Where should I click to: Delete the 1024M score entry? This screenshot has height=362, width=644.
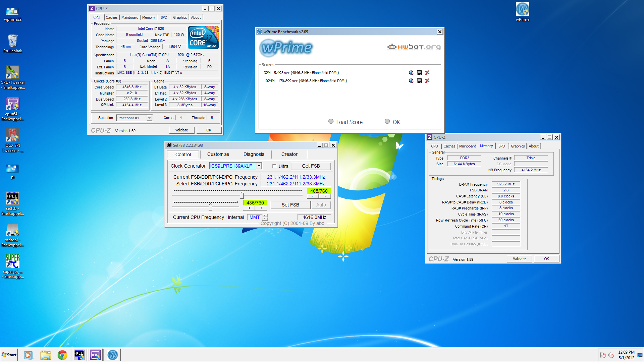[x=427, y=81]
